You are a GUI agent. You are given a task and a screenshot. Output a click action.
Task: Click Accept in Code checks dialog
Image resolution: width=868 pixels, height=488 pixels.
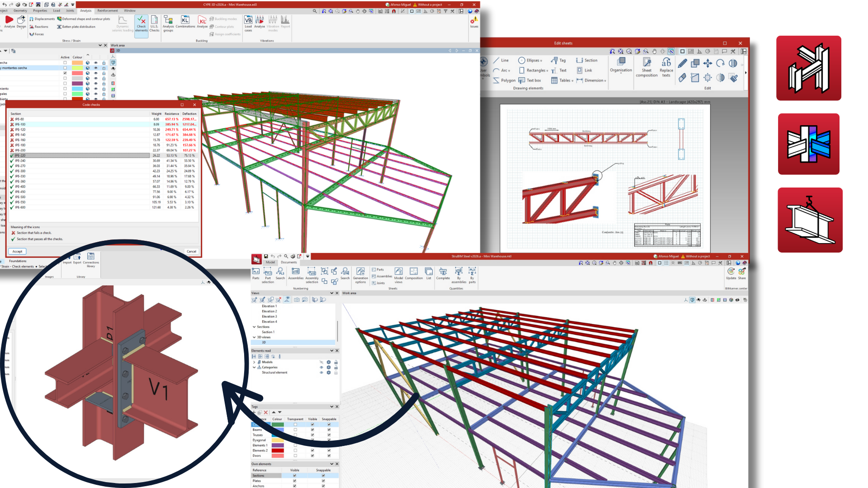pyautogui.click(x=17, y=251)
